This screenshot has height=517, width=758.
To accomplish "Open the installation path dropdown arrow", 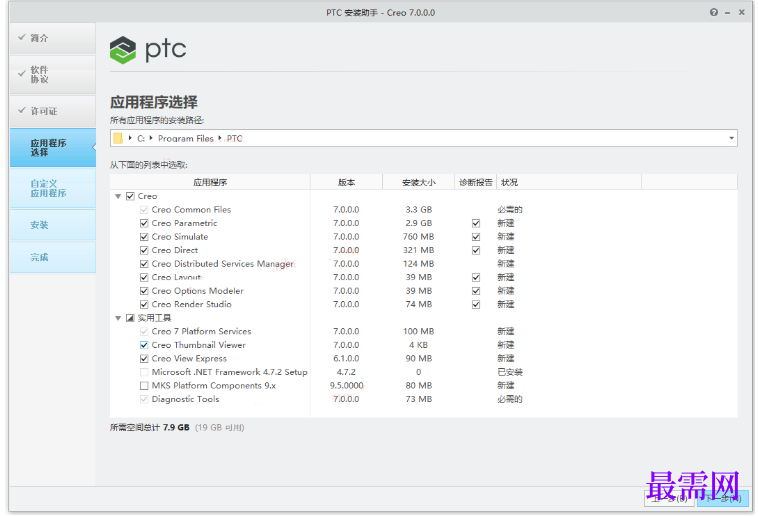I will [x=731, y=138].
